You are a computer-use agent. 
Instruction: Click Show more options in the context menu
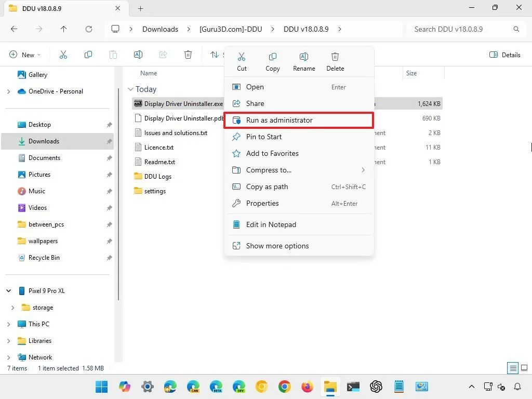point(277,245)
